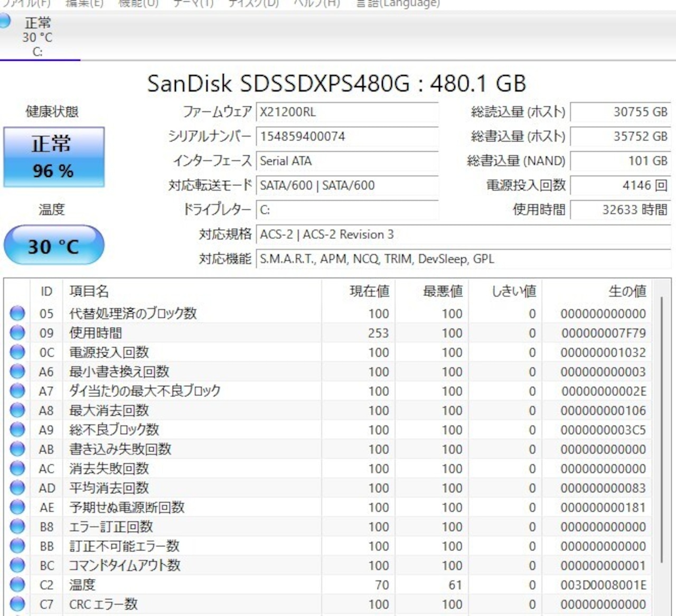Screen dimensions: 676x616
Task: Click the status icon for row AE
Action: 17,507
